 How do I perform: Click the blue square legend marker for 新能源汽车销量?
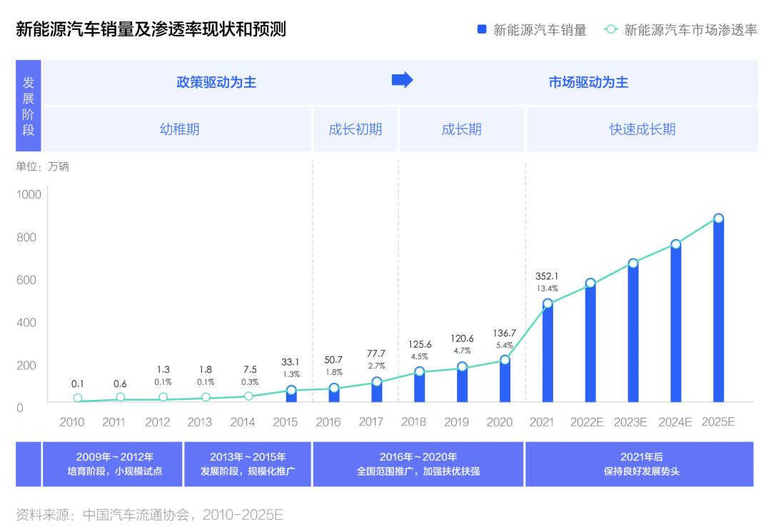click(482, 29)
